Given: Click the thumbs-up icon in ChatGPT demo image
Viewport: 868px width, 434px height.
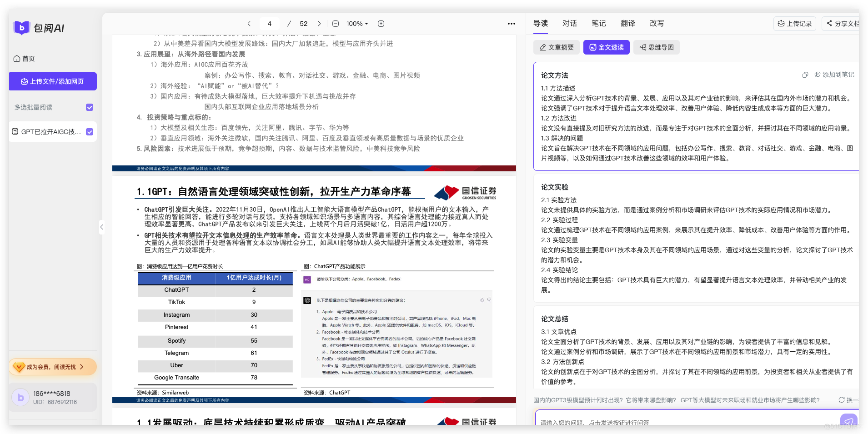Looking at the screenshot, I should tap(482, 299).
